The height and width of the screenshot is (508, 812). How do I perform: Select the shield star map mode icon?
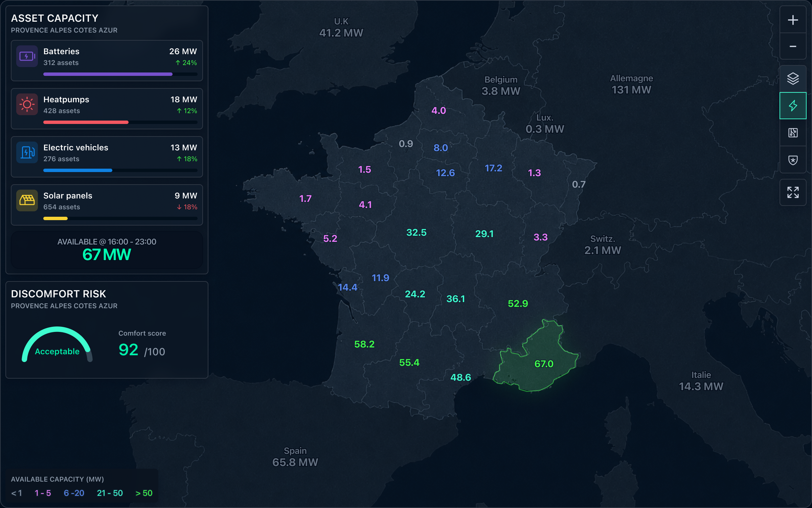[x=793, y=160]
